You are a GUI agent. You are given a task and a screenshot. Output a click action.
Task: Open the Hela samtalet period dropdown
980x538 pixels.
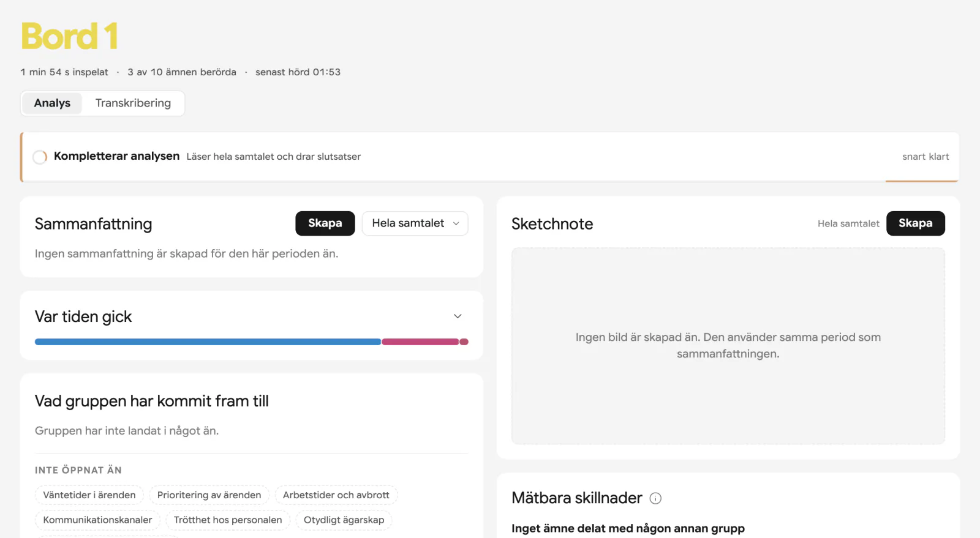(415, 223)
